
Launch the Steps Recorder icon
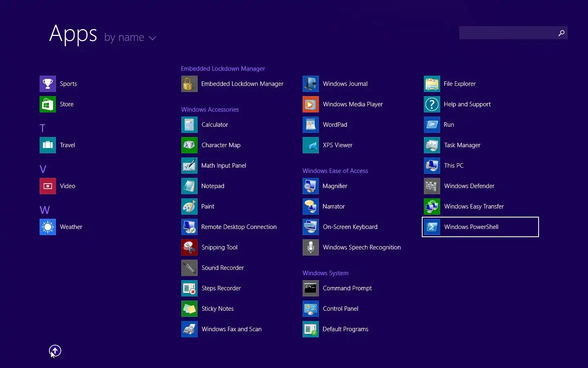189,288
